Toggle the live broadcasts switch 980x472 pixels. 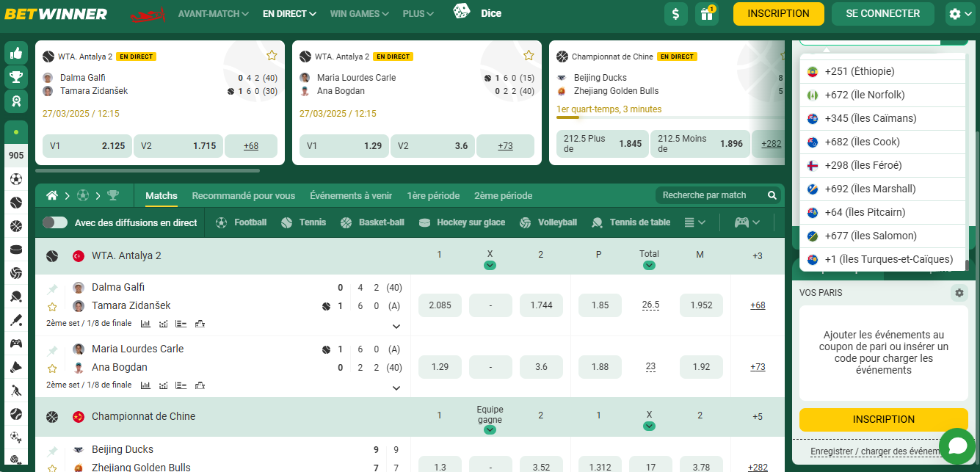coord(55,222)
